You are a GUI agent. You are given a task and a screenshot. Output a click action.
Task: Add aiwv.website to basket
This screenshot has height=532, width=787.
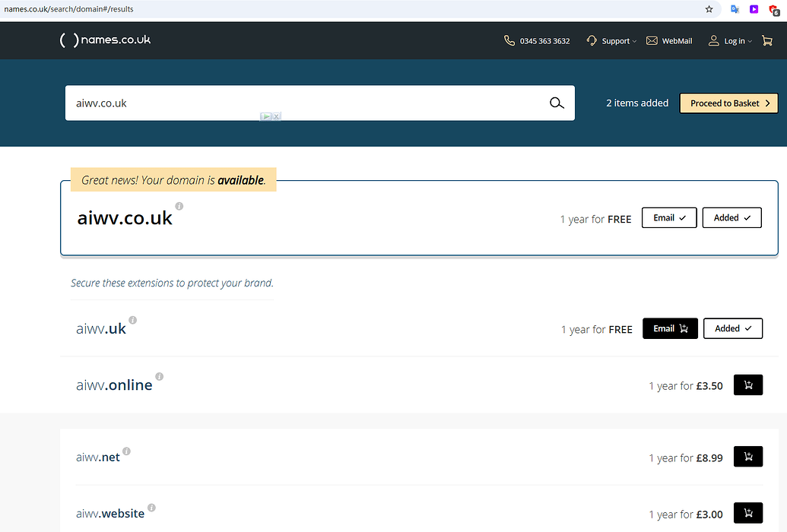click(747, 513)
